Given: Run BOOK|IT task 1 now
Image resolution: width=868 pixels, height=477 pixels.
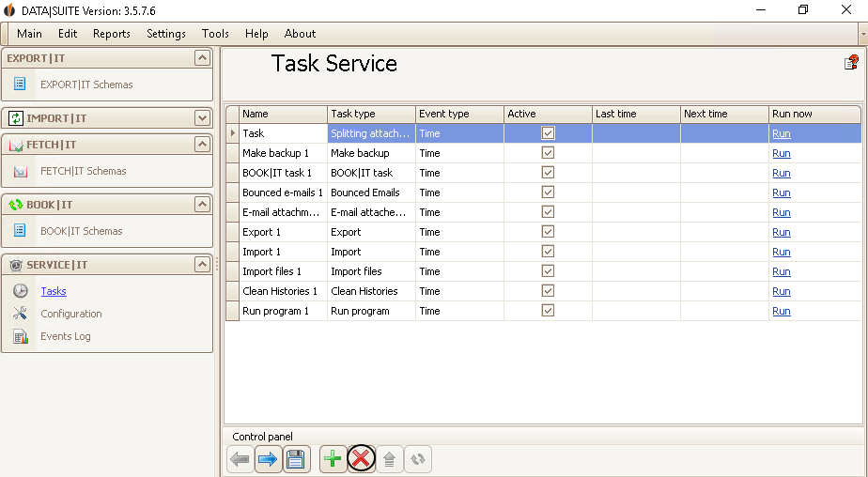Looking at the screenshot, I should click(x=781, y=173).
